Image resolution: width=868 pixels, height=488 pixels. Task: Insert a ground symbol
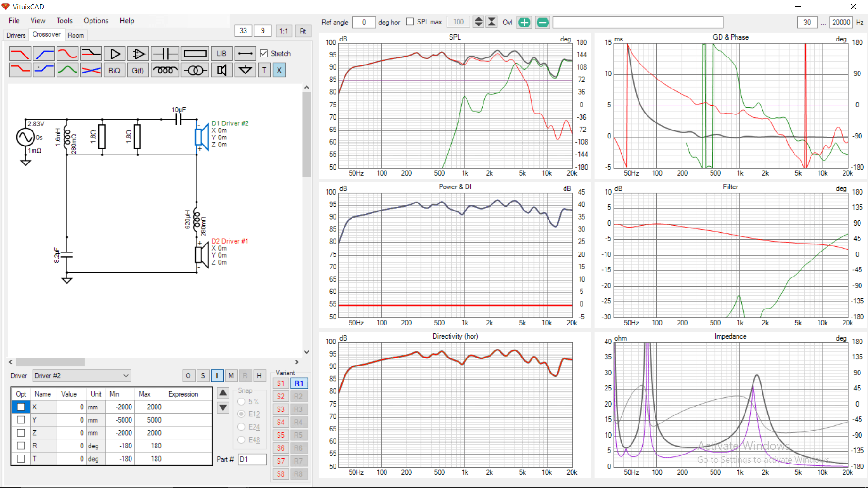246,70
